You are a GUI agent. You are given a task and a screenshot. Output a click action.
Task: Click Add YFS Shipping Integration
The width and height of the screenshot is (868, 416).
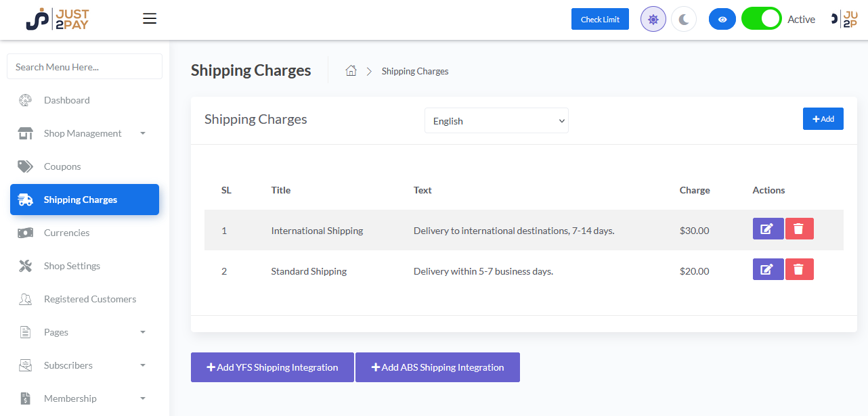(x=272, y=367)
